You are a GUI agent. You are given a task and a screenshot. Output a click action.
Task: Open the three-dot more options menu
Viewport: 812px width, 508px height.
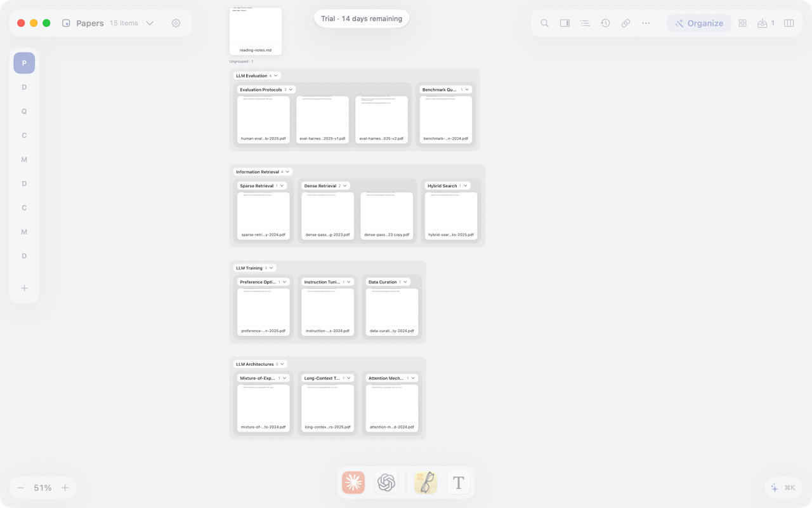646,23
